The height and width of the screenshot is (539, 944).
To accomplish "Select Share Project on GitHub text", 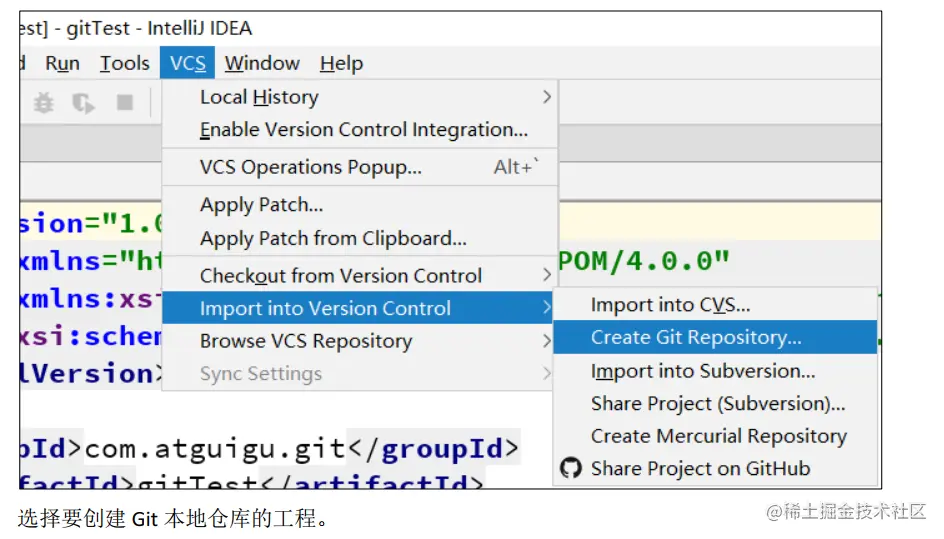I will 700,469.
